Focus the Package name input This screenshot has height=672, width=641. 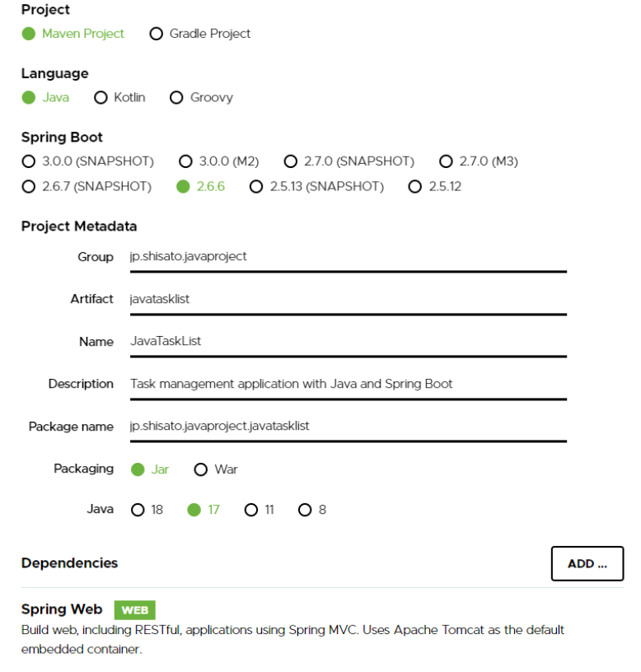[346, 427]
